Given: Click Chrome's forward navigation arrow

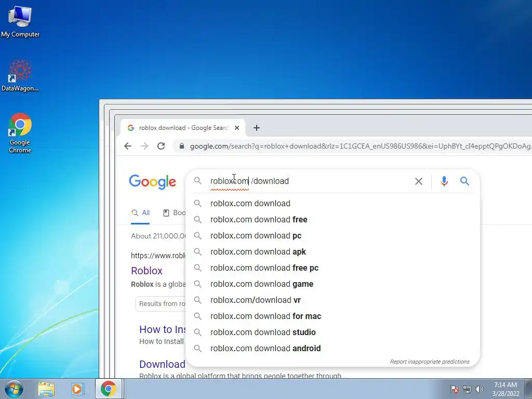Looking at the screenshot, I should 144,146.
